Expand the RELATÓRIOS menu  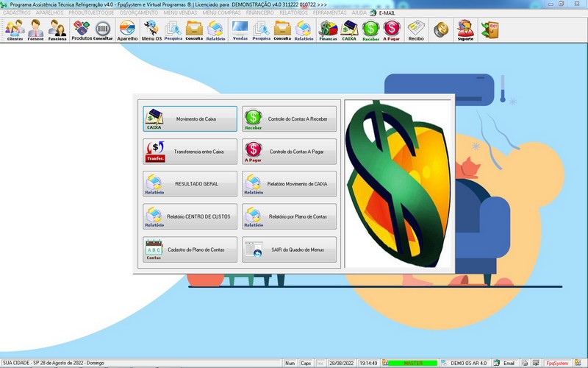[294, 13]
